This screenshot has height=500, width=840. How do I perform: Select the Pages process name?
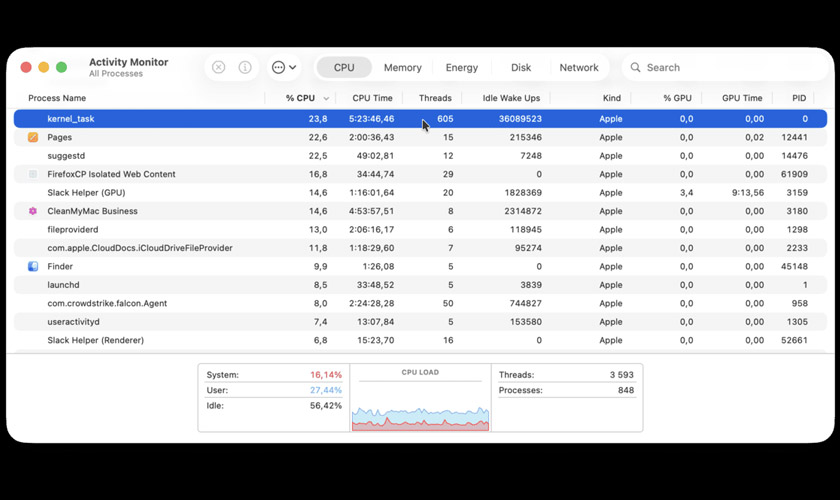pos(59,137)
